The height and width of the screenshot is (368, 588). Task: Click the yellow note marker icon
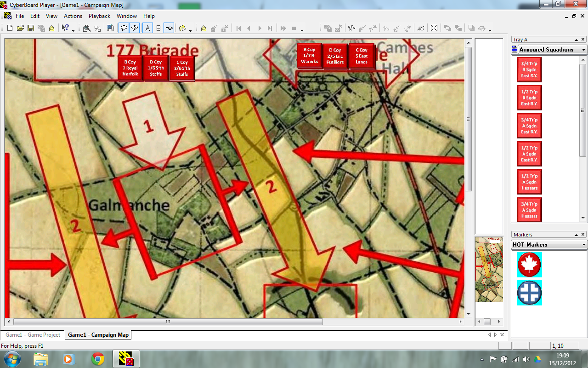(x=182, y=29)
